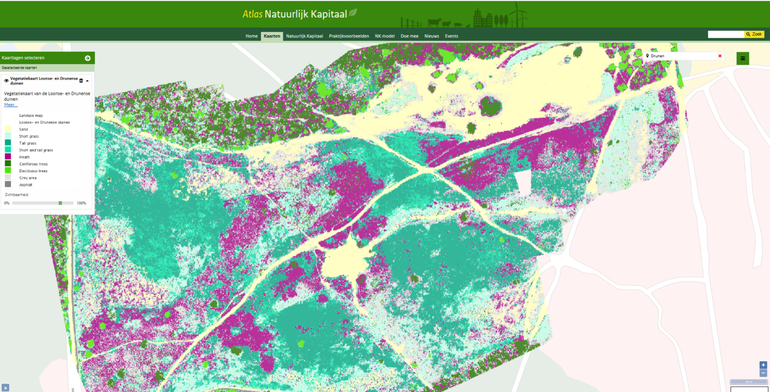Click the Atlas Natuurlijk Kapitaal logo
This screenshot has height=392, width=770.
[x=300, y=14]
